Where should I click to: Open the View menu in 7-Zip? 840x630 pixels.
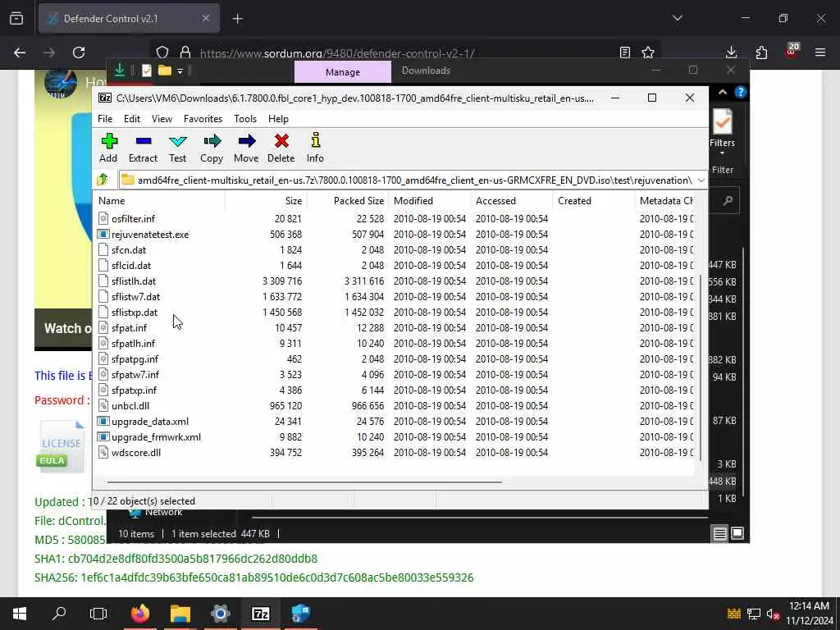162,119
